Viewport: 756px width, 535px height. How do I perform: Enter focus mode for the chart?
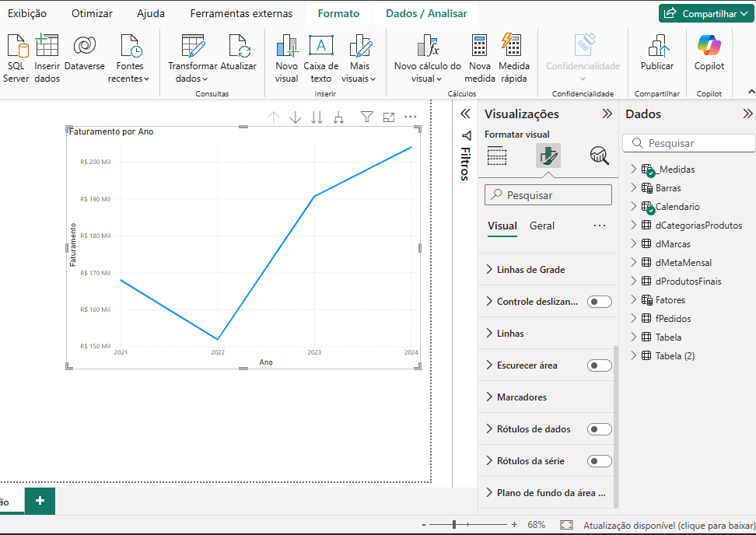click(x=389, y=117)
